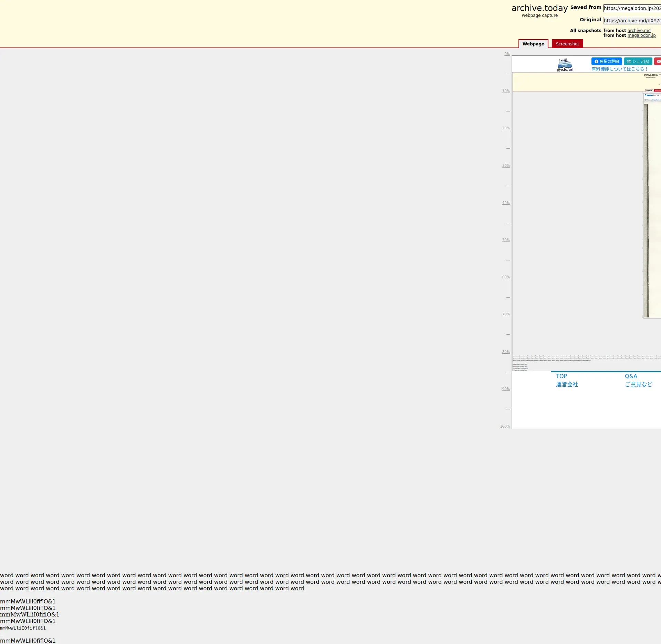
Task: Switch to the Screenshot tab
Action: (567, 44)
